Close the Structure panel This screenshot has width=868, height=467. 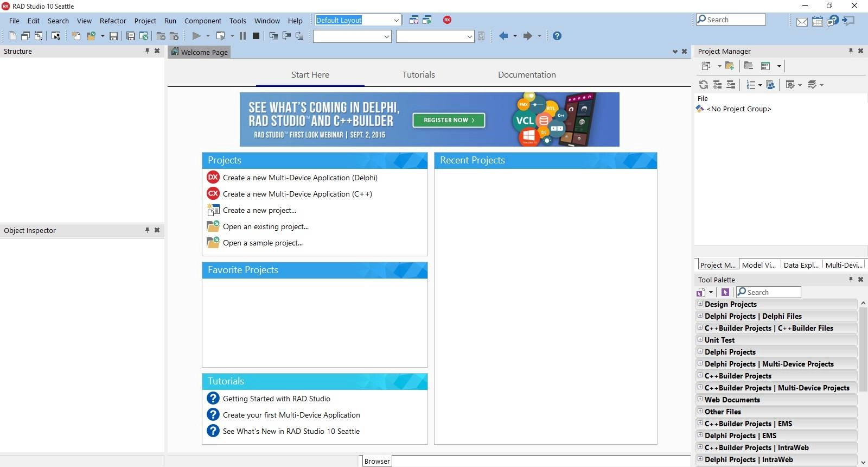(157, 51)
